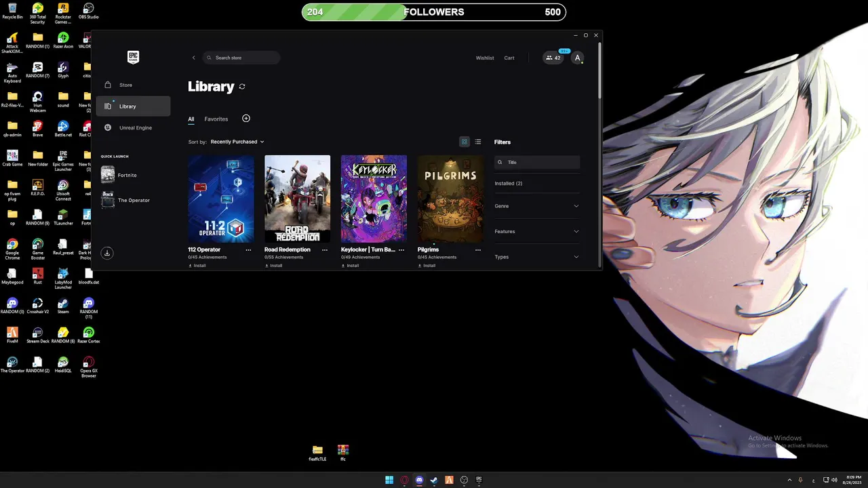Switch to list view

[478, 142]
